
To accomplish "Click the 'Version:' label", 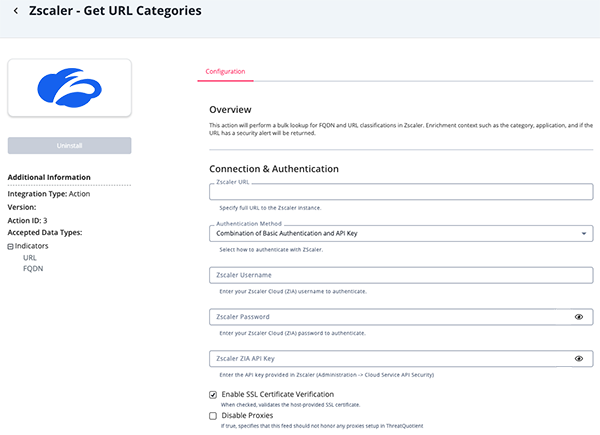I will click(22, 207).
